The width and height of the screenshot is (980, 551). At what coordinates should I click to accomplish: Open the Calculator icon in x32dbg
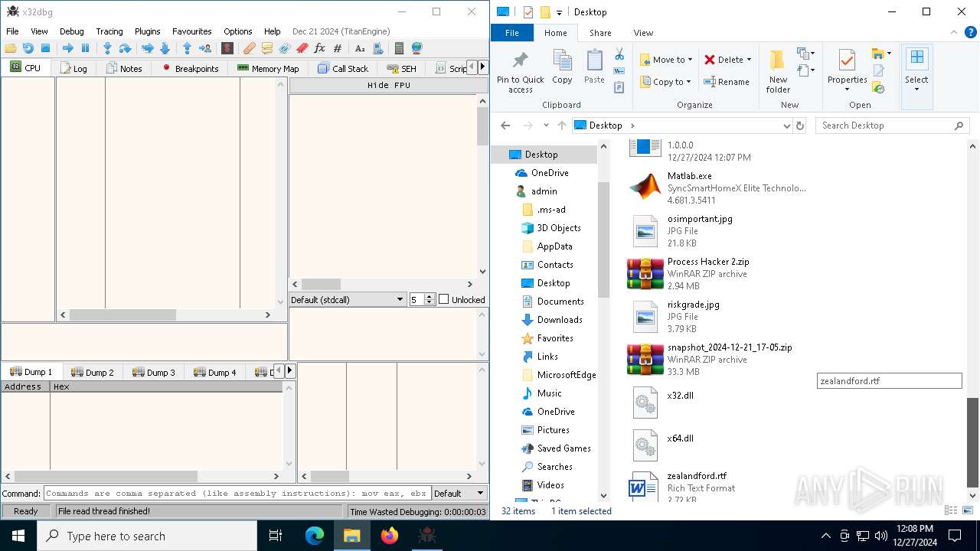(399, 48)
